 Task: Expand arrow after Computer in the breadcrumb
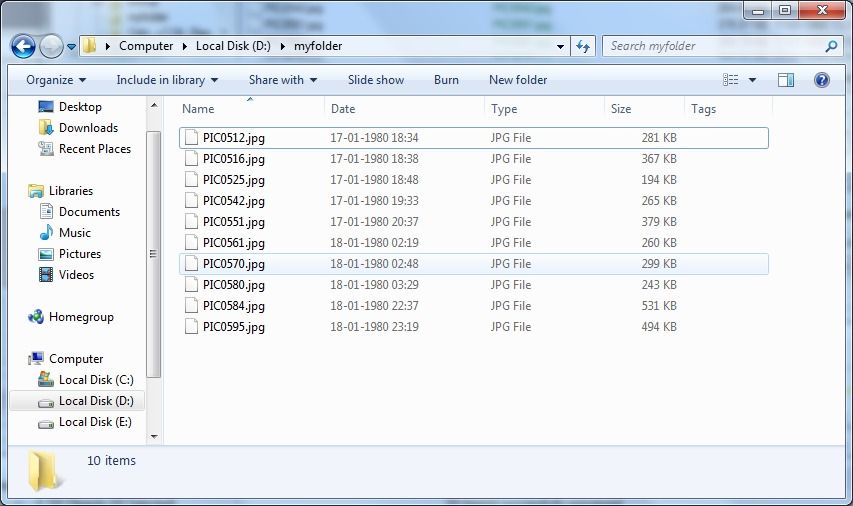pyautogui.click(x=184, y=47)
